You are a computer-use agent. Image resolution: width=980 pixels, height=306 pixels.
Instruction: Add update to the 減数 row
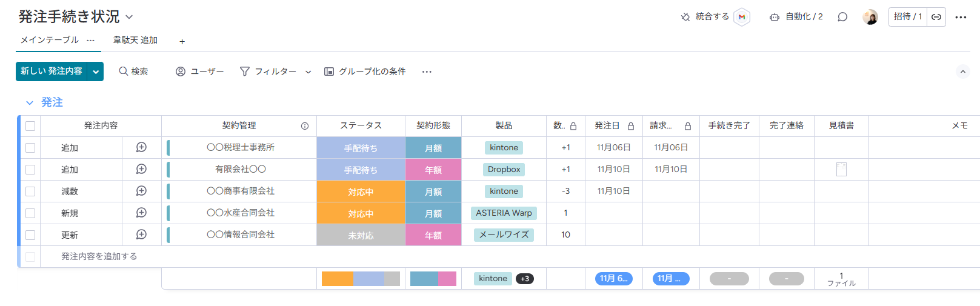tap(141, 191)
